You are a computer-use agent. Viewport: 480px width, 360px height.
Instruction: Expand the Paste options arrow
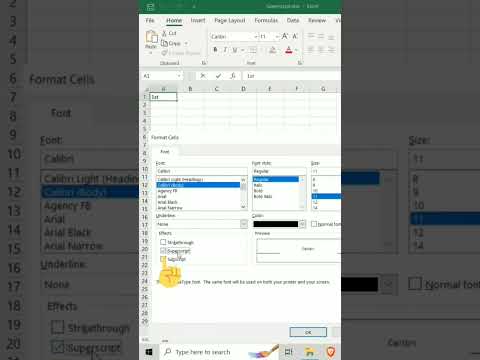(x=151, y=53)
